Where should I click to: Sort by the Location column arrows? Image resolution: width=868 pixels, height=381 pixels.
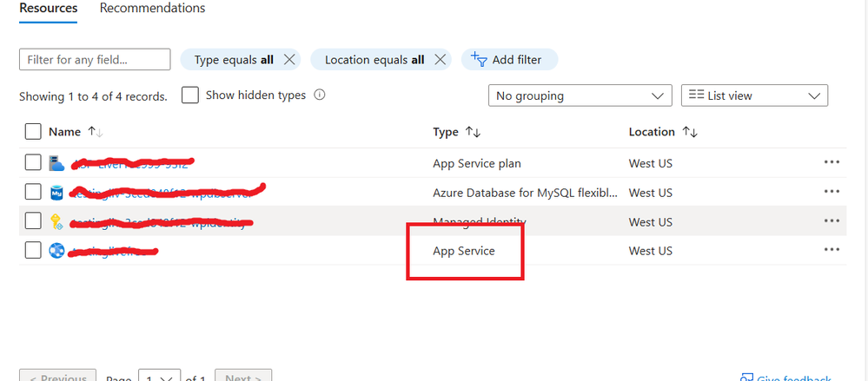tap(690, 132)
